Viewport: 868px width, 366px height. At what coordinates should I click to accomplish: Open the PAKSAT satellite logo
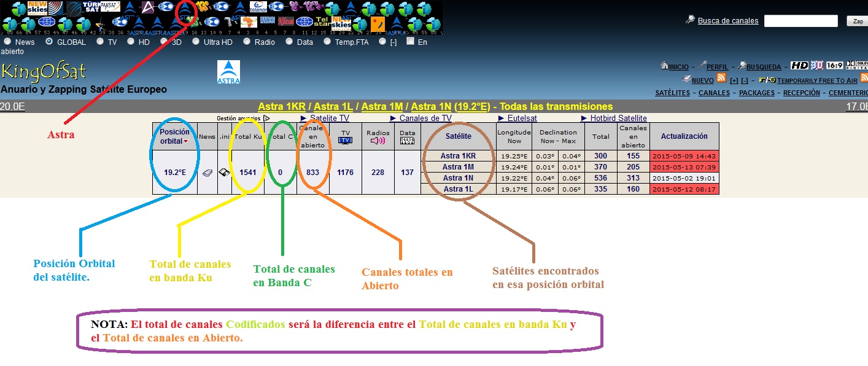click(109, 7)
